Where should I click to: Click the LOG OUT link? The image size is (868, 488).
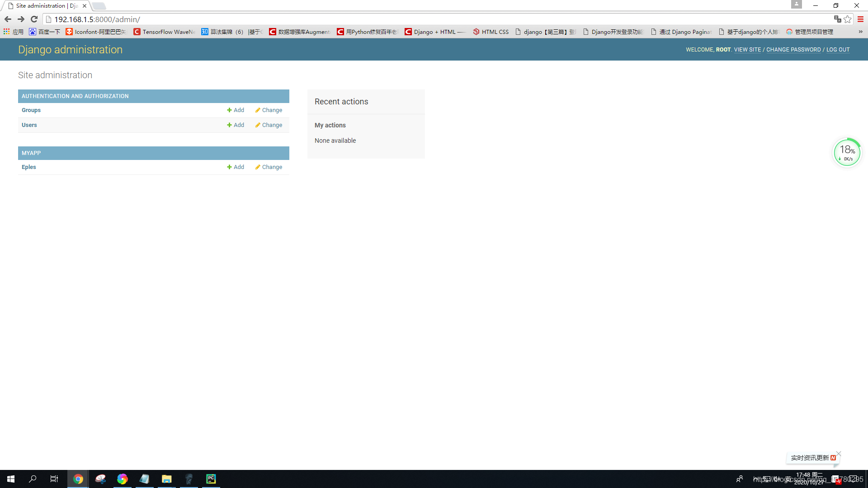tap(838, 49)
